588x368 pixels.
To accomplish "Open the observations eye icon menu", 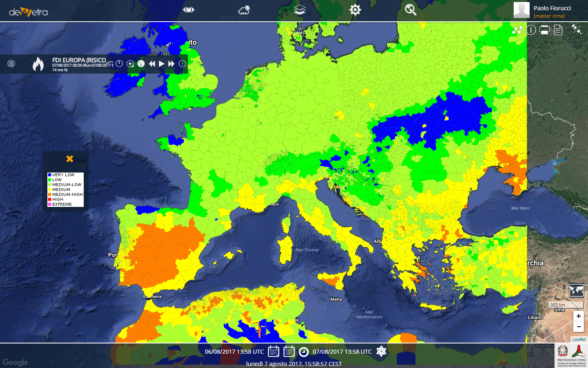I will pos(188,10).
